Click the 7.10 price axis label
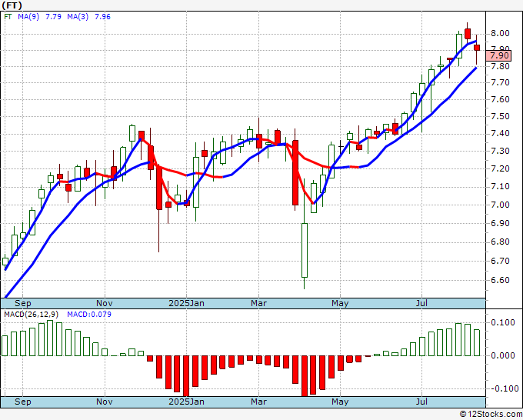The height and width of the screenshot is (420, 523). pos(500,186)
